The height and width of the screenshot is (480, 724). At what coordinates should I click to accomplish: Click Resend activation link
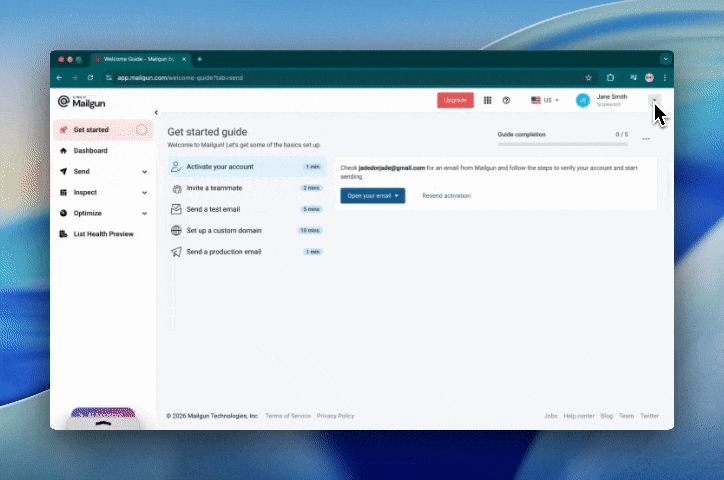[446, 196]
